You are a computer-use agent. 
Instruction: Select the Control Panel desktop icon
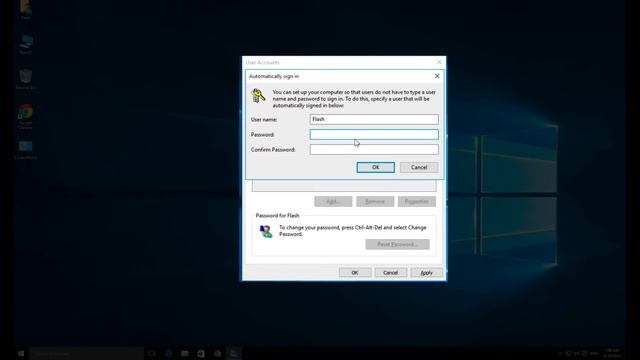click(25, 149)
